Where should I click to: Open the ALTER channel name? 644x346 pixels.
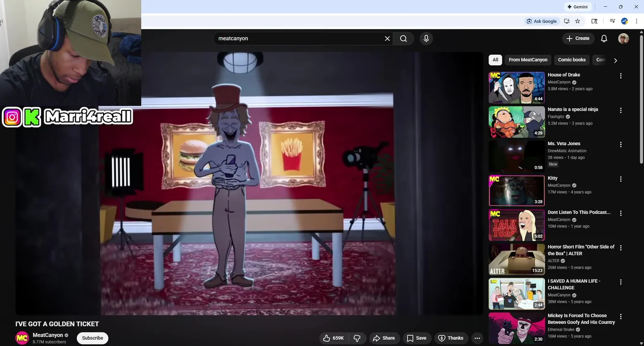pos(553,261)
